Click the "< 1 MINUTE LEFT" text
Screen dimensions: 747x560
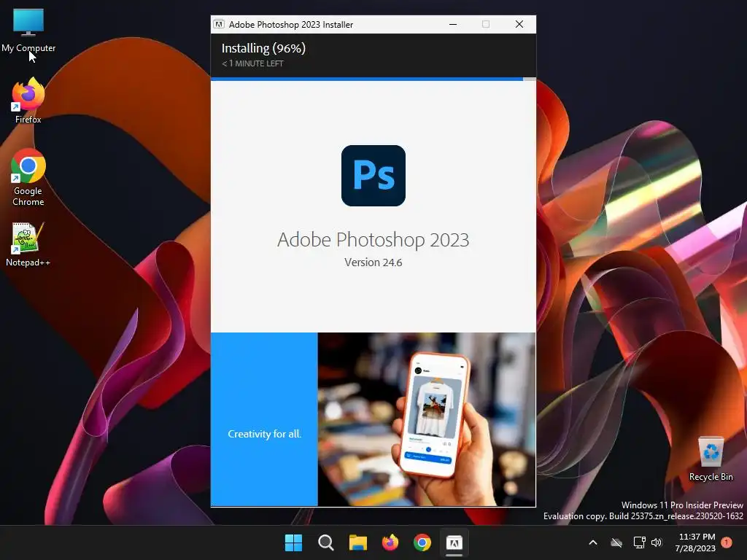(252, 63)
